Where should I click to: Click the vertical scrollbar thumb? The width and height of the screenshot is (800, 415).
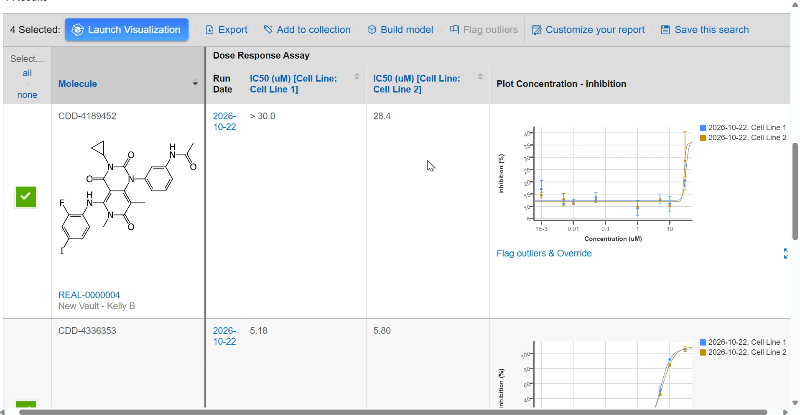[795, 191]
